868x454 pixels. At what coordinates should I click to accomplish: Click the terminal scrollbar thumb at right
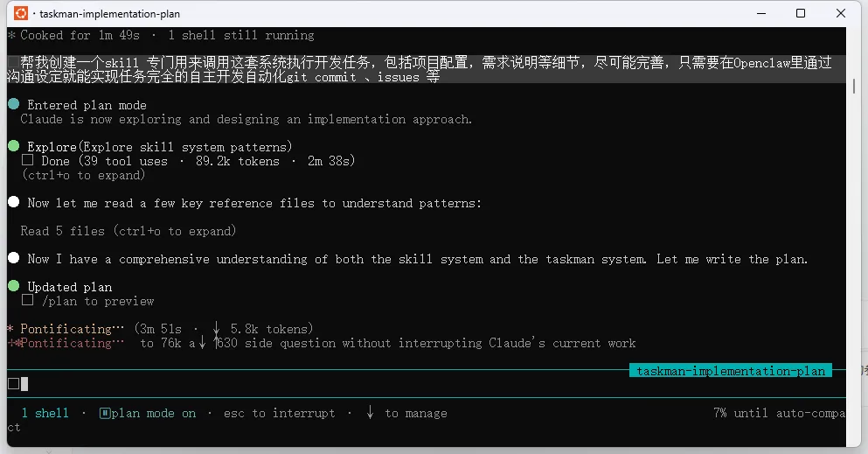click(x=854, y=86)
